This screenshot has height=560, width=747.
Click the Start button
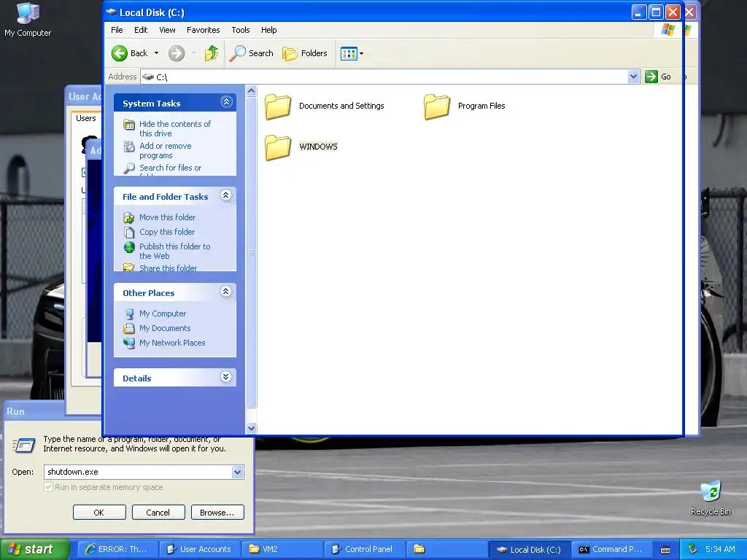pos(34,549)
